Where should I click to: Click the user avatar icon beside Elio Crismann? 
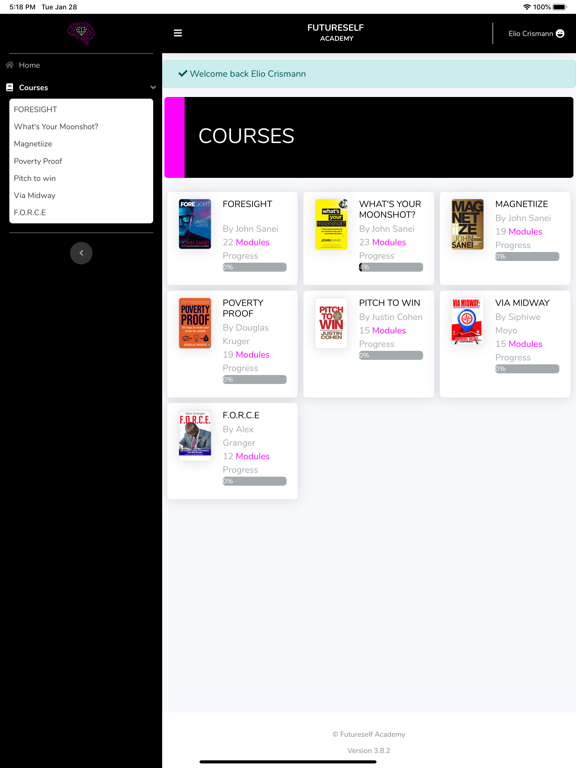click(x=560, y=33)
